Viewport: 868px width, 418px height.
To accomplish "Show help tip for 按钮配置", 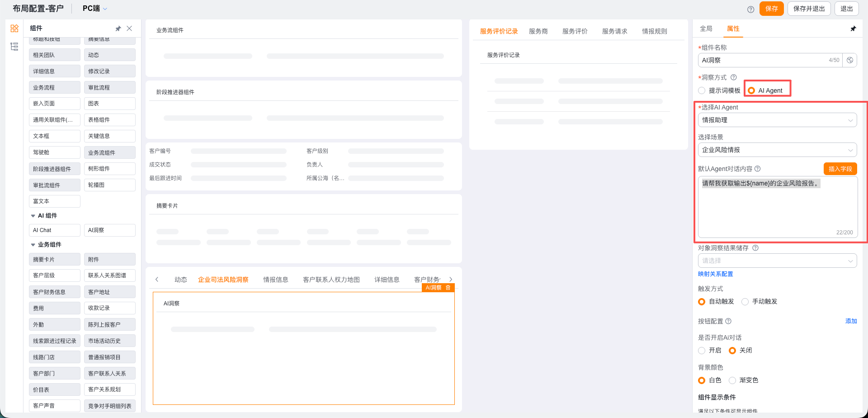I will [728, 321].
